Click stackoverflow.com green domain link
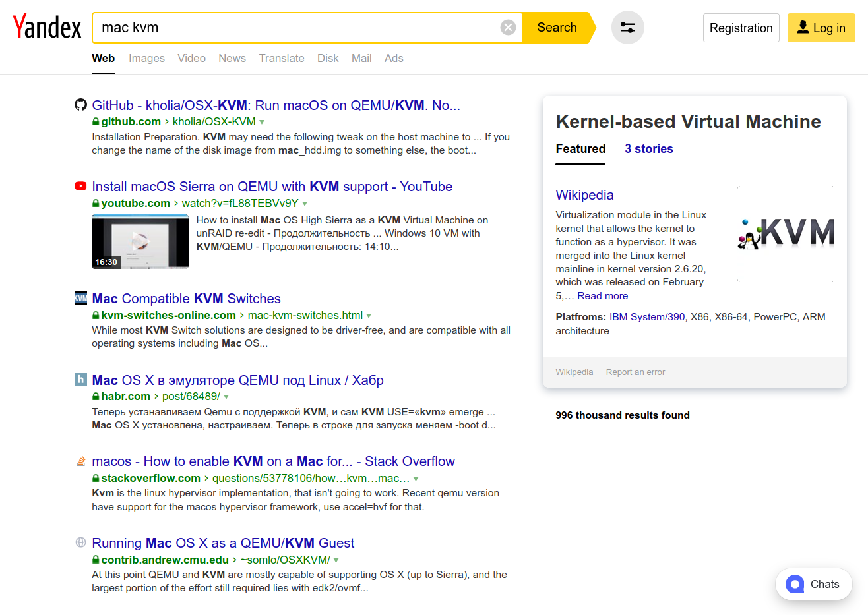The width and height of the screenshot is (868, 615). [x=150, y=479]
